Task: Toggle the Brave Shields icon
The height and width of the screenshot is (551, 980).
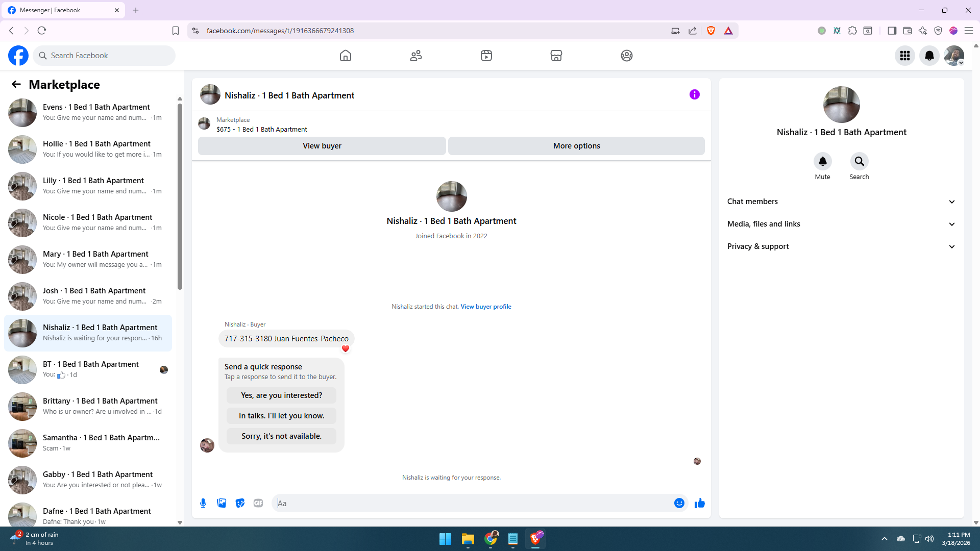Action: [x=711, y=31]
